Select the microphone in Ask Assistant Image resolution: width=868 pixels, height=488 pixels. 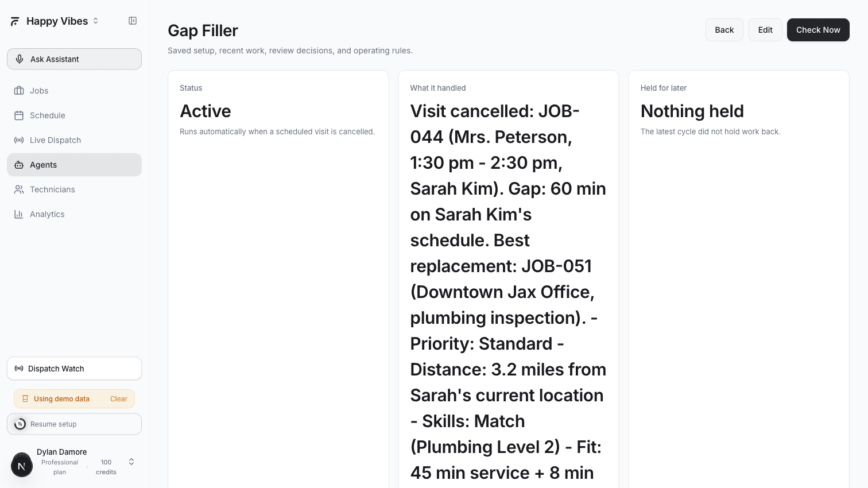click(x=19, y=59)
